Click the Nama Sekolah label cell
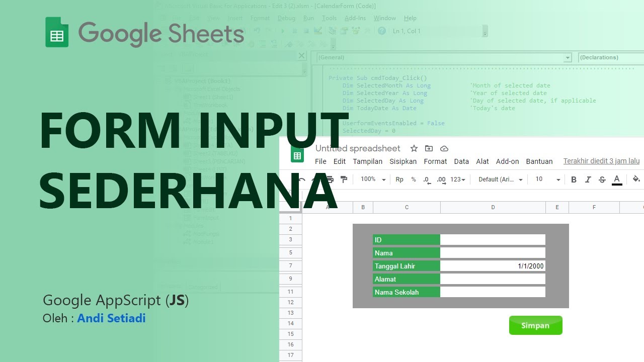 (x=407, y=292)
